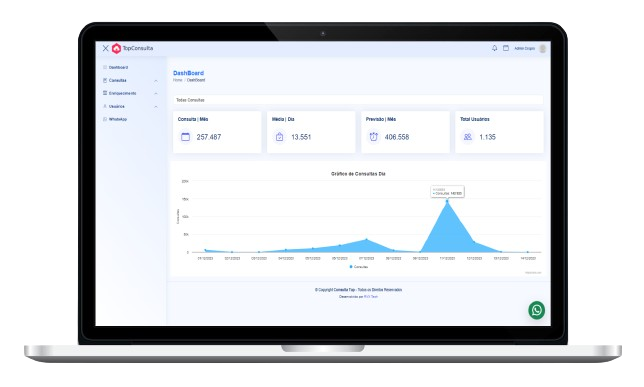Expand the Consultas submenu chevron

point(156,81)
